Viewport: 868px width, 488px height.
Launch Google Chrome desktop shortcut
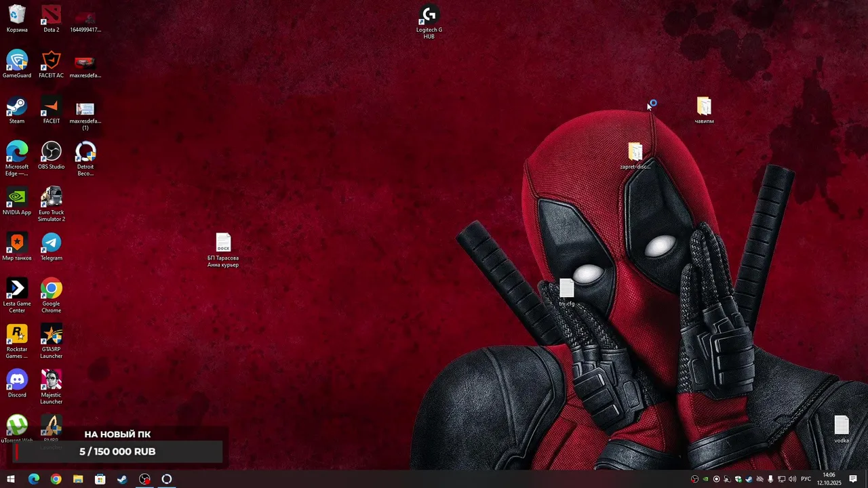52,296
